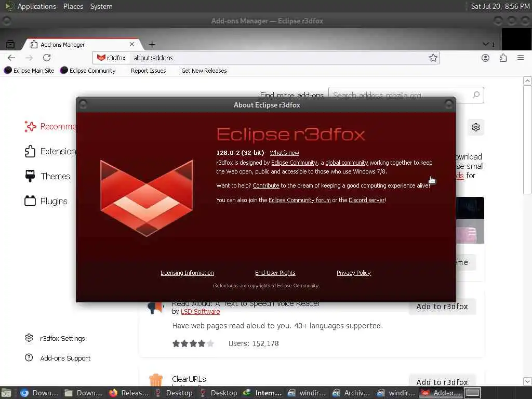The image size is (532, 399).
Task: Click the ClearURLs trash can icon
Action: click(156, 380)
